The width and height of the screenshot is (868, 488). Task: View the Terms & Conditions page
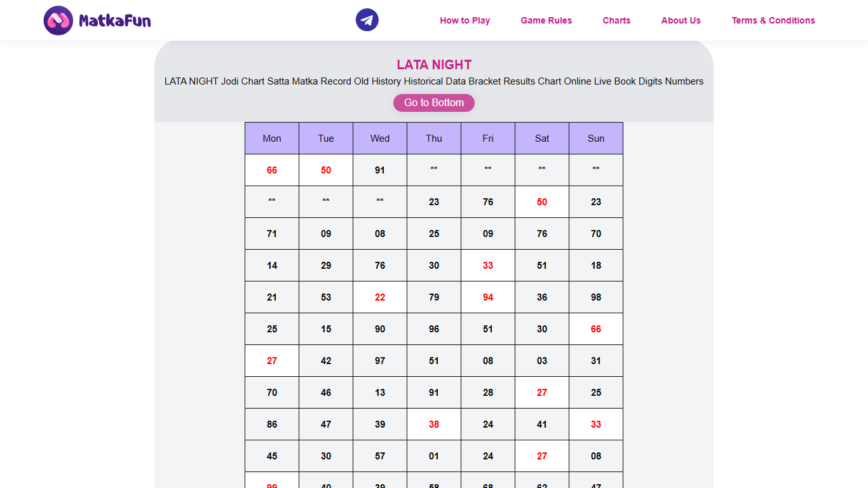pyautogui.click(x=773, y=20)
